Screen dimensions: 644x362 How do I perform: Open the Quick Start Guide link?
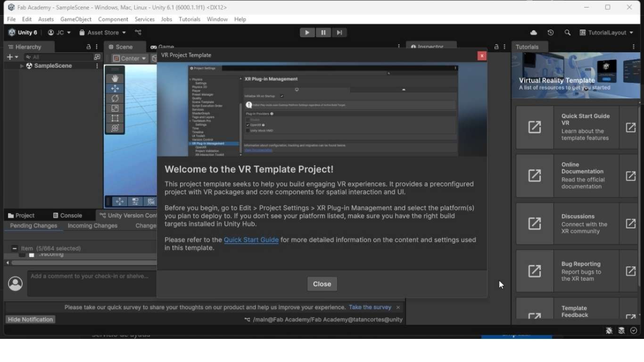(x=251, y=240)
